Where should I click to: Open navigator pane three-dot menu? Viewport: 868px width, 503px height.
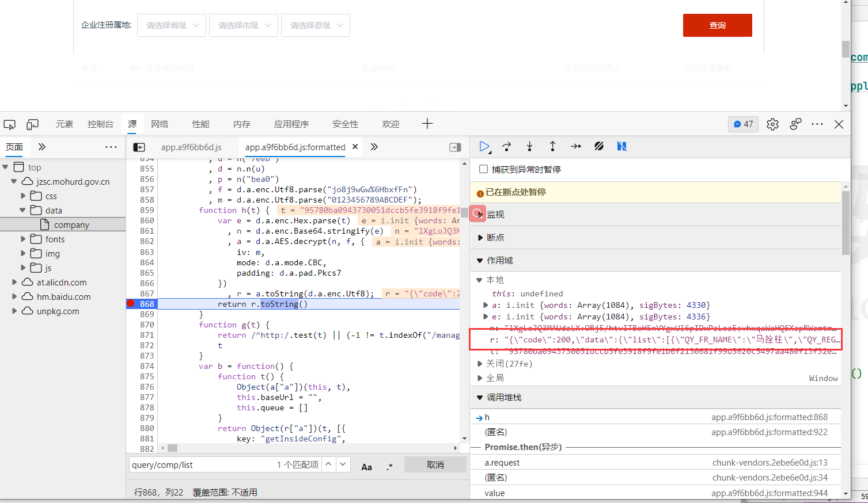[111, 147]
